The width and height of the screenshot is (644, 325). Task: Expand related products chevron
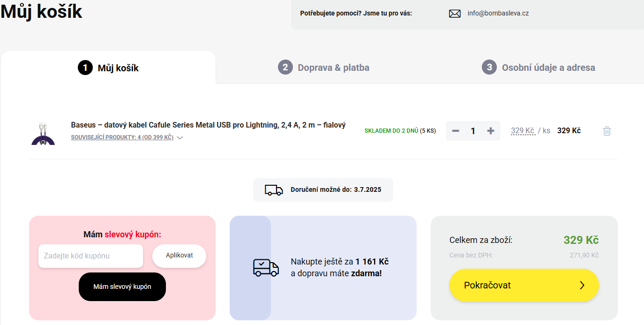(180, 138)
